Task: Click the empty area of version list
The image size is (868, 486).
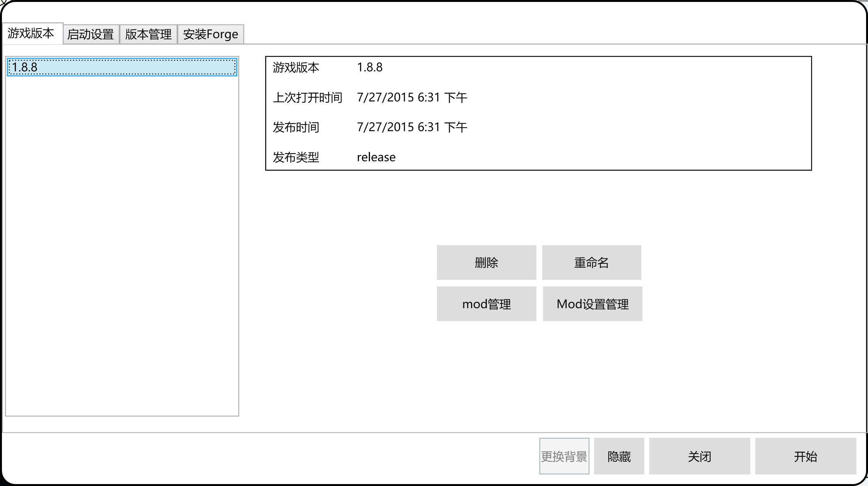Action: (x=122, y=270)
